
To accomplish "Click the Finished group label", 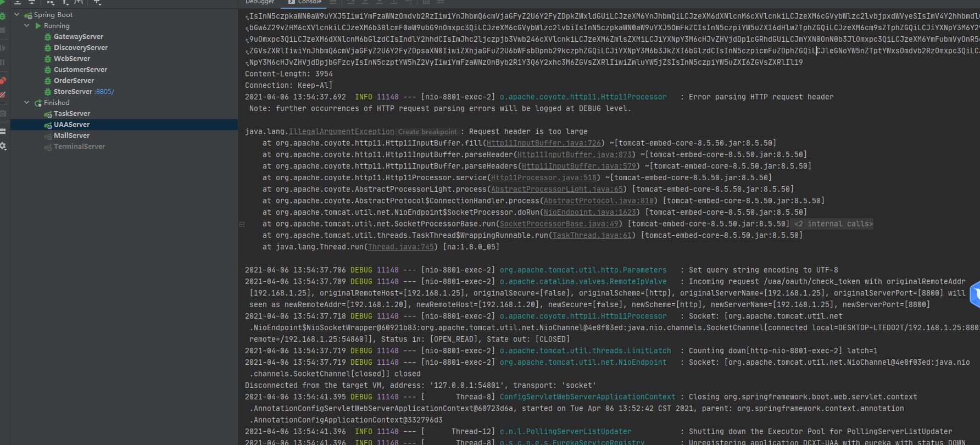I will click(x=57, y=103).
